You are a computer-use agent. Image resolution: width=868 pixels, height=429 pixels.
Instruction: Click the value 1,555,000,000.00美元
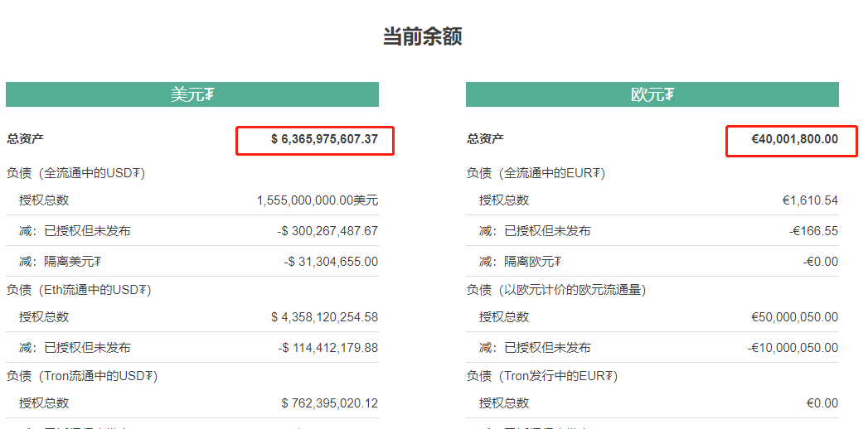click(x=318, y=200)
